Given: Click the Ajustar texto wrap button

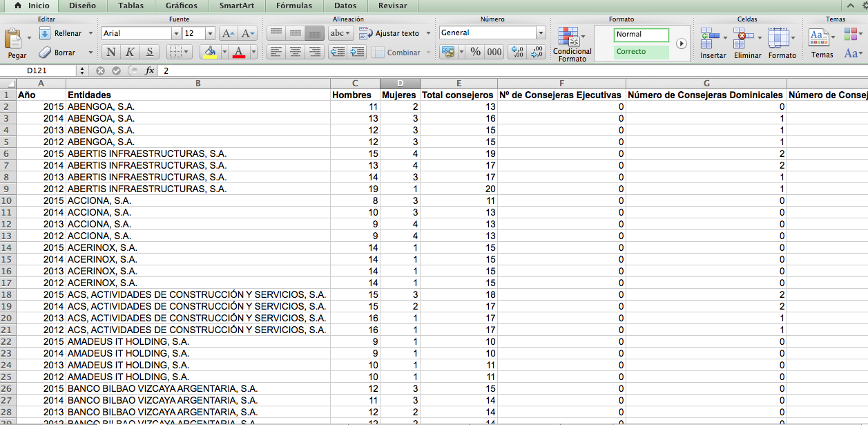Looking at the screenshot, I should [x=389, y=33].
